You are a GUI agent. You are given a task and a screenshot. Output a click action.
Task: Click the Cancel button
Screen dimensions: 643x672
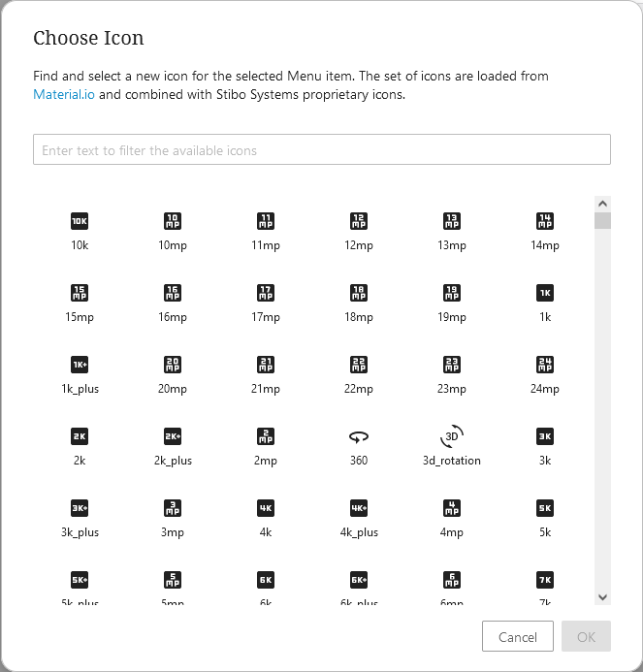517,636
